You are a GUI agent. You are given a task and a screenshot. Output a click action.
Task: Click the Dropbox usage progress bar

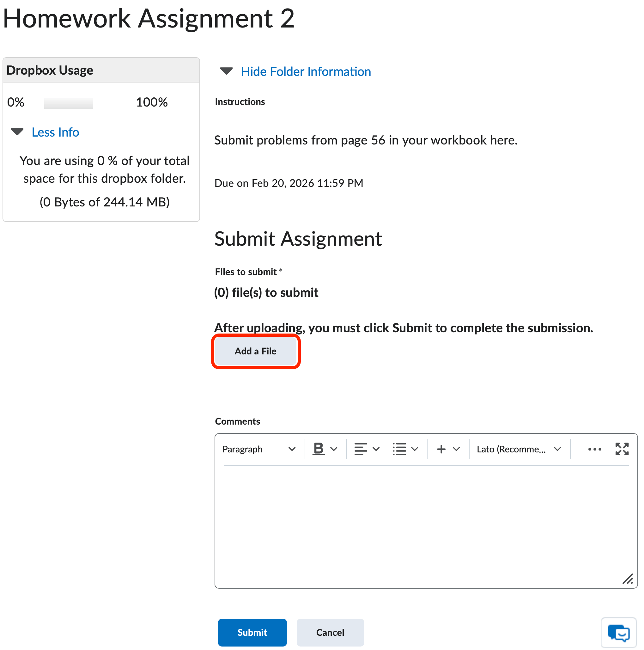pos(68,103)
